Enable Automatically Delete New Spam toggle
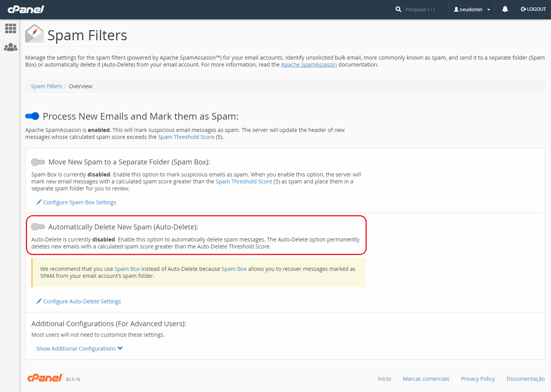 point(38,227)
